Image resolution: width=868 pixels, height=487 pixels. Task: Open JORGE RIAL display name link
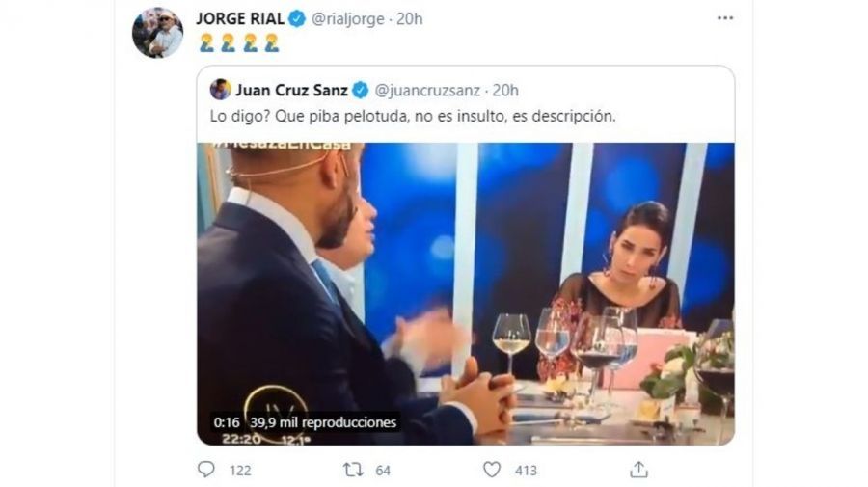coord(241,18)
